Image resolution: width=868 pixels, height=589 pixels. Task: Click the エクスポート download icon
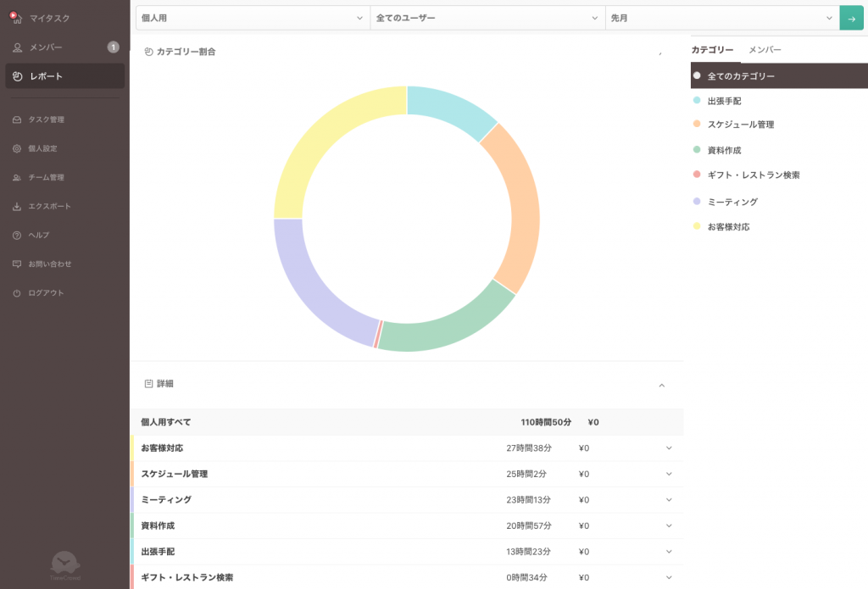click(x=17, y=207)
